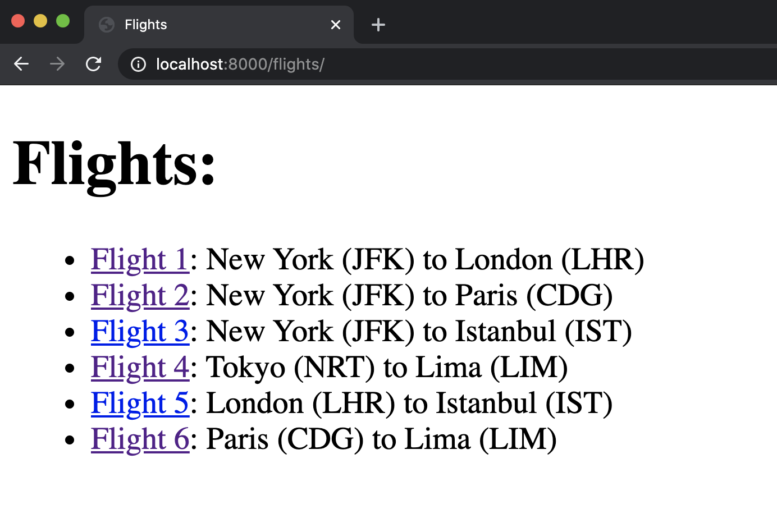Open the Flight 2 link
Image resolution: width=777 pixels, height=532 pixels.
(140, 296)
